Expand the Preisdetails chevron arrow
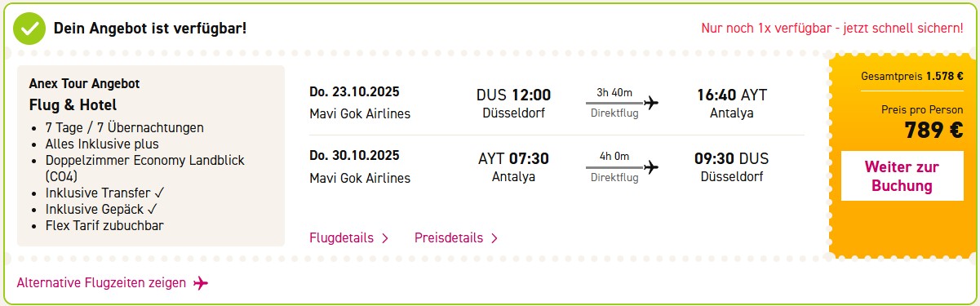Screen dimensions: 980x306 494,238
